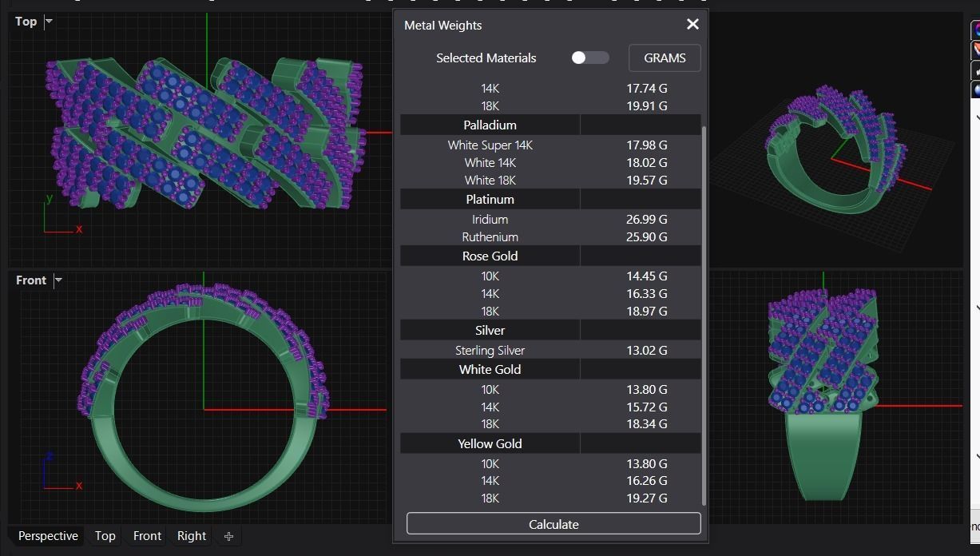Click the 25.90 G Ruthenium weight
Viewport: 980px width, 556px height.
tap(646, 237)
